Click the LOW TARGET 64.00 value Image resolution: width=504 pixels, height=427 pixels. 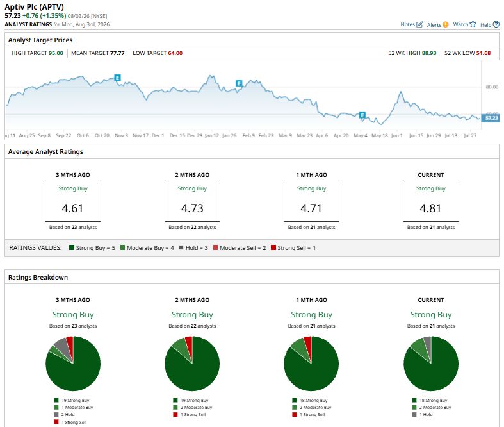[175, 53]
